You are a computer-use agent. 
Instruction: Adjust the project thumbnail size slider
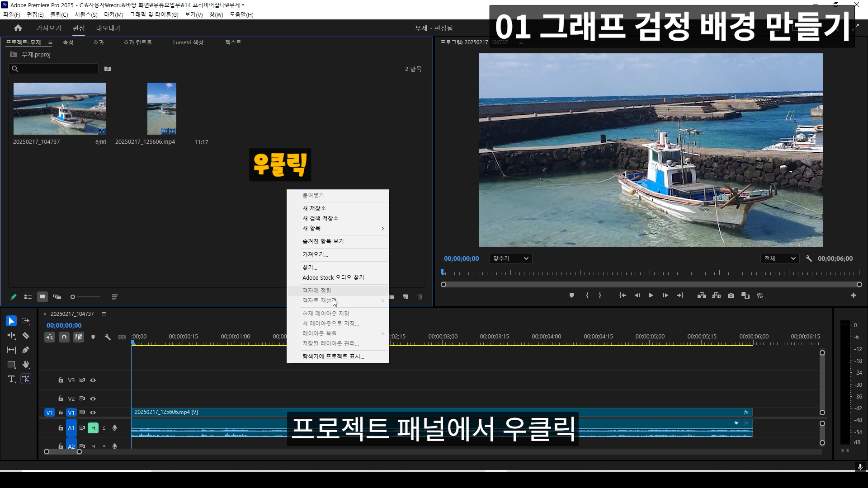point(73,297)
